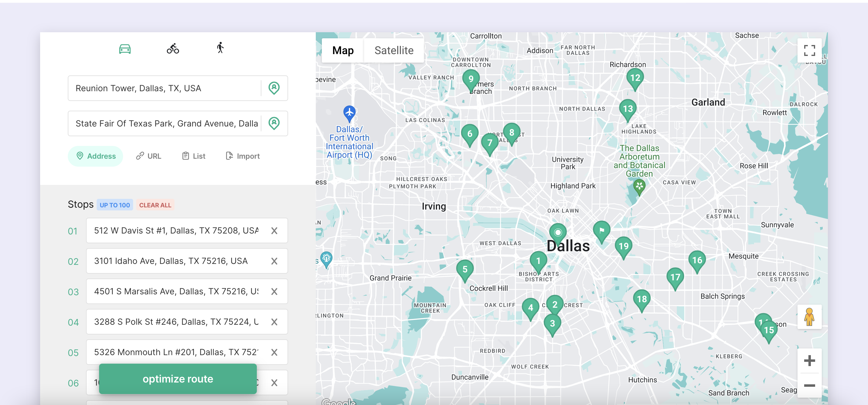This screenshot has height=405, width=868.
Task: Switch to standard Map view
Action: 343,50
